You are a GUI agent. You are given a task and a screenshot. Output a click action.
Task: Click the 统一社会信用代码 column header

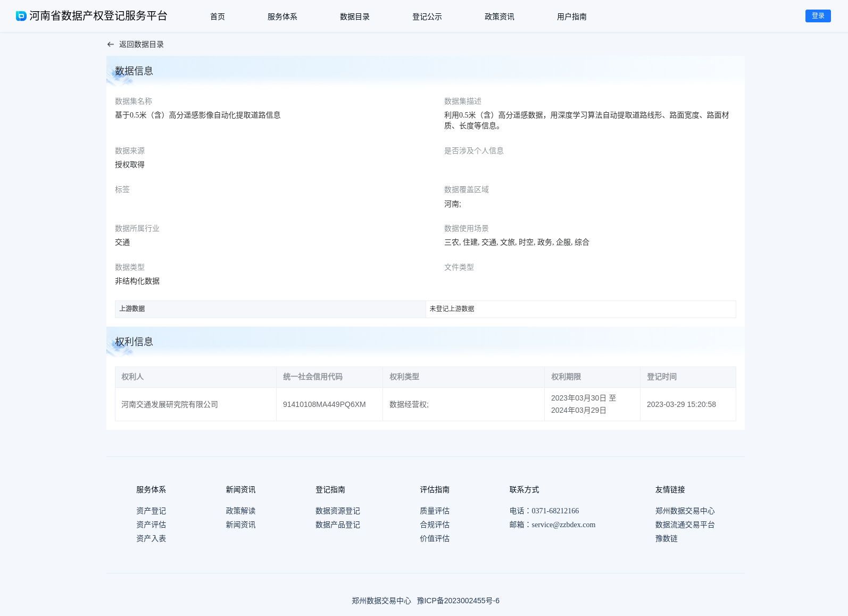point(330,377)
